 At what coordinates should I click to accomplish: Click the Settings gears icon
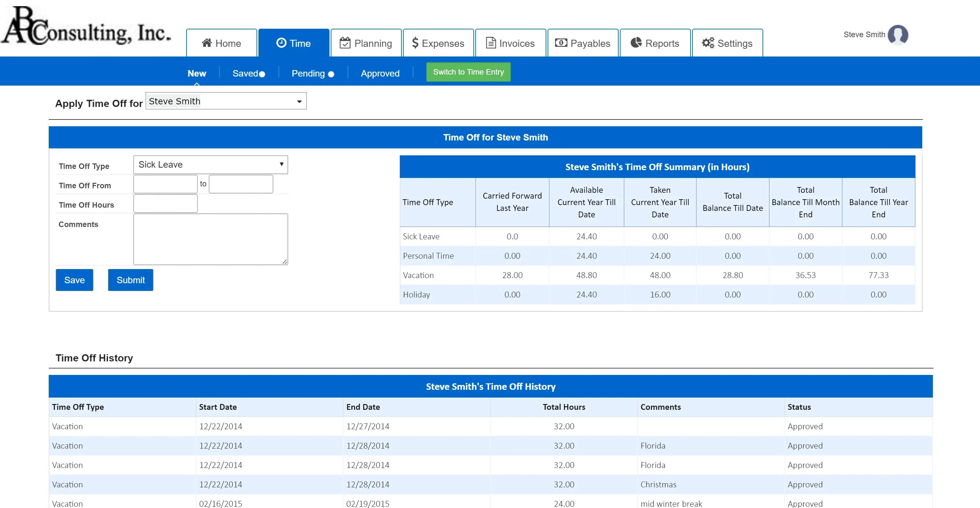point(708,43)
